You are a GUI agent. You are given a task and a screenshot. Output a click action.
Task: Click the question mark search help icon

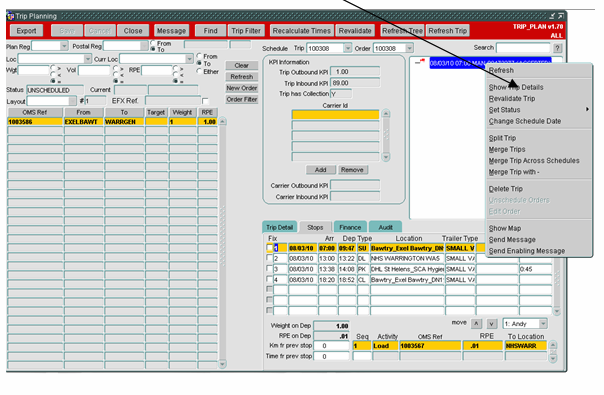point(557,48)
